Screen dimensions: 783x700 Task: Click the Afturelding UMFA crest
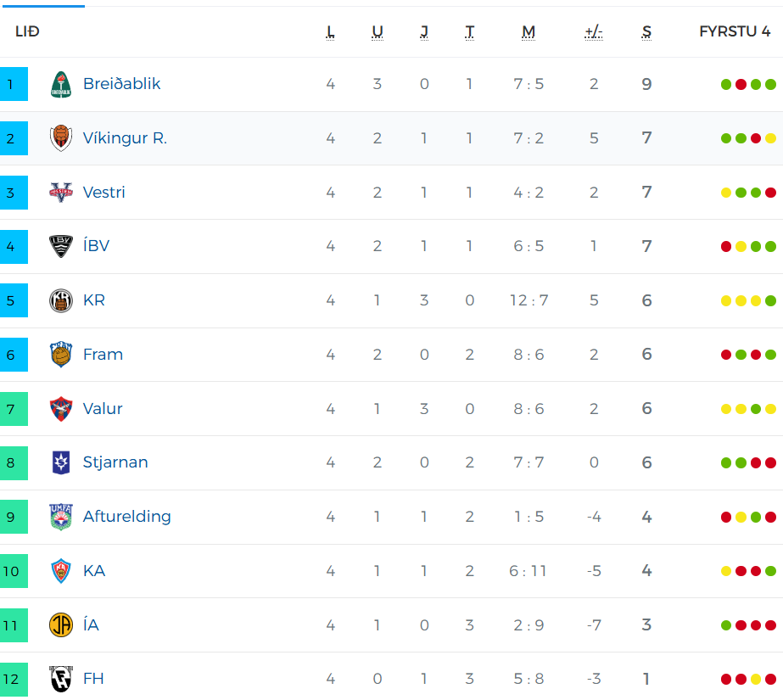click(61, 517)
